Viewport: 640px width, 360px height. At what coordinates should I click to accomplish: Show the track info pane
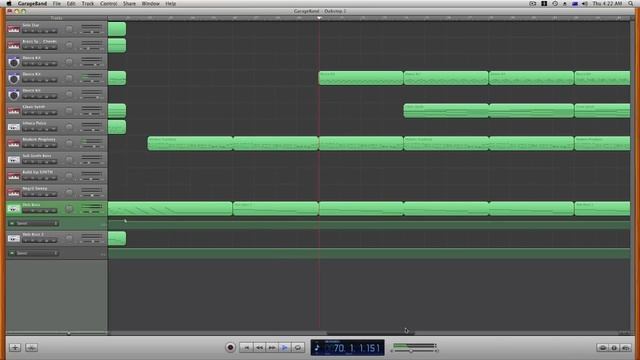[x=614, y=348]
